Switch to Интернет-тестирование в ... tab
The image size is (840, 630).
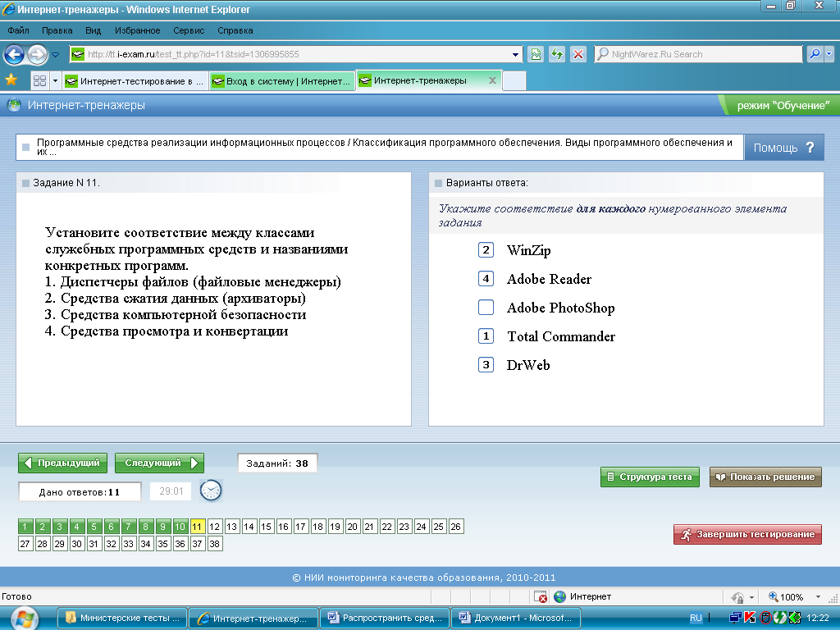pos(135,81)
